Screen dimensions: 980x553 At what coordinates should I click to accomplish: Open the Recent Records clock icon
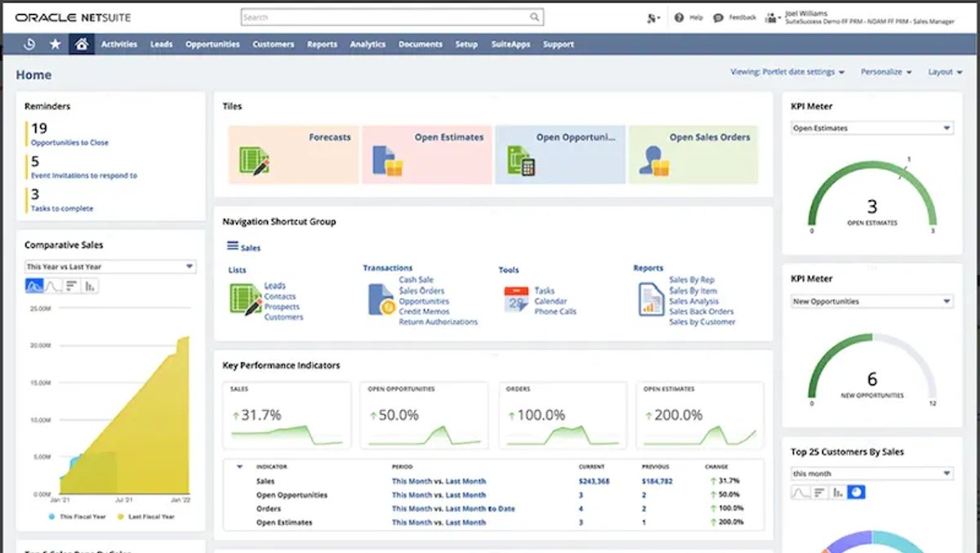[x=29, y=44]
